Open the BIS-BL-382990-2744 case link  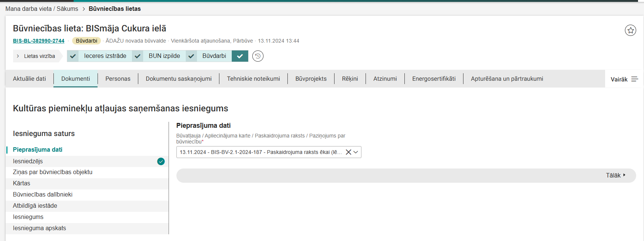(x=38, y=41)
